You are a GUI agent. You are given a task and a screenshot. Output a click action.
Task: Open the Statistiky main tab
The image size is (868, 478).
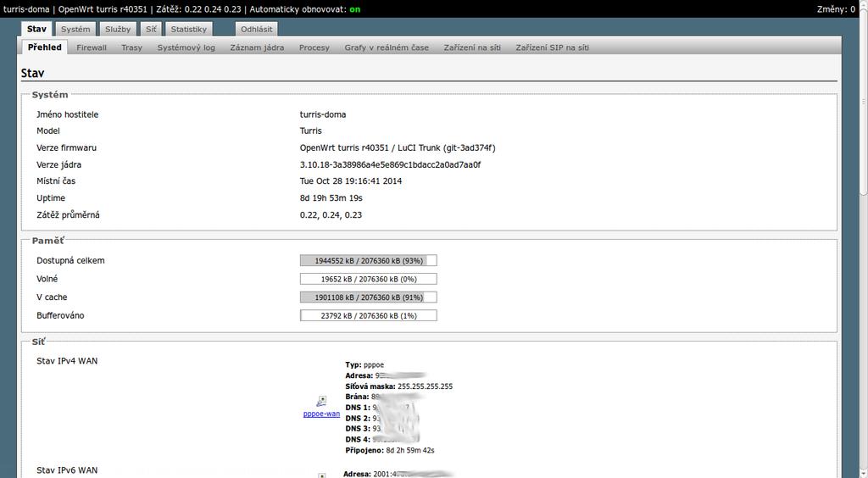tap(188, 30)
